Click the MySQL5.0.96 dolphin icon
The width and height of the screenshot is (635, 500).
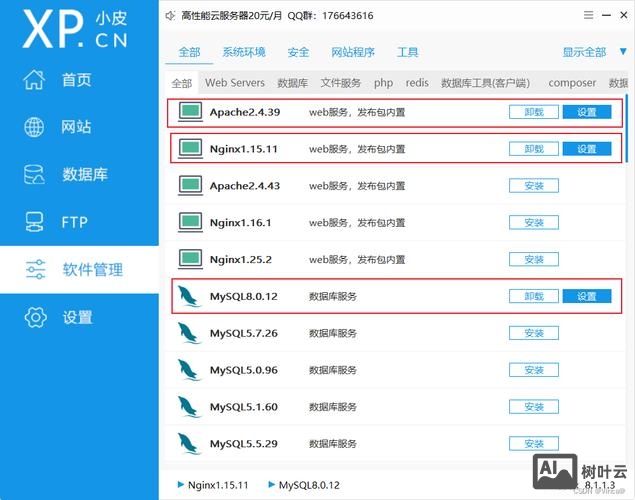[189, 370]
